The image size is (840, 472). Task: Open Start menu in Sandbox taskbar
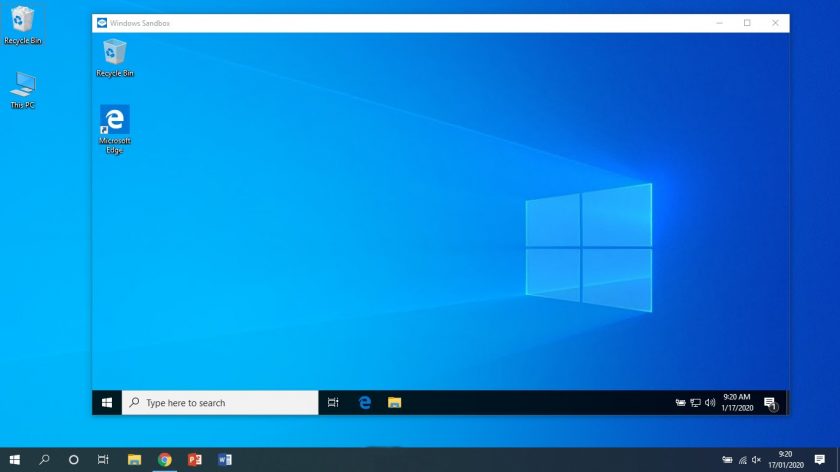[x=107, y=402]
